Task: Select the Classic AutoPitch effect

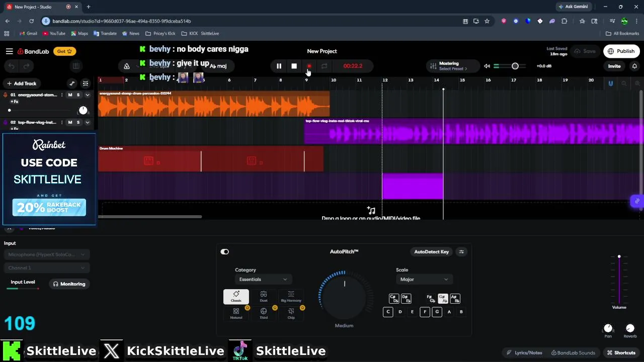Action: pyautogui.click(x=236, y=297)
